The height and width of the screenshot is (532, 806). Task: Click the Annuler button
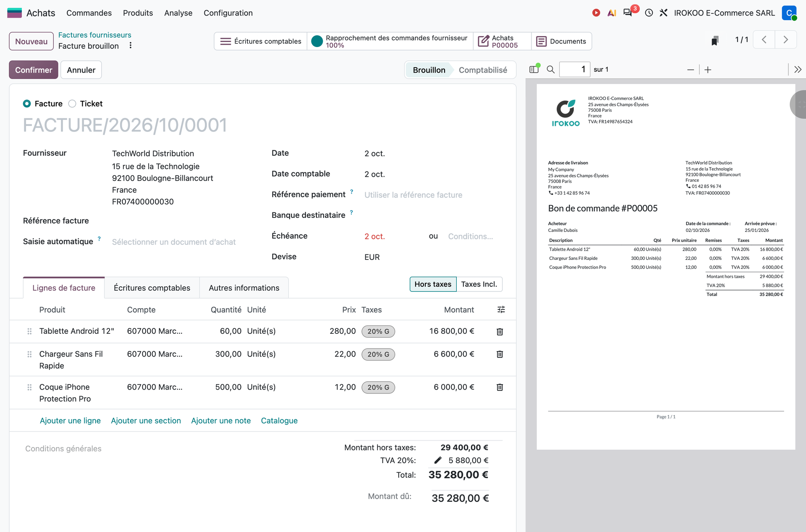tap(81, 70)
